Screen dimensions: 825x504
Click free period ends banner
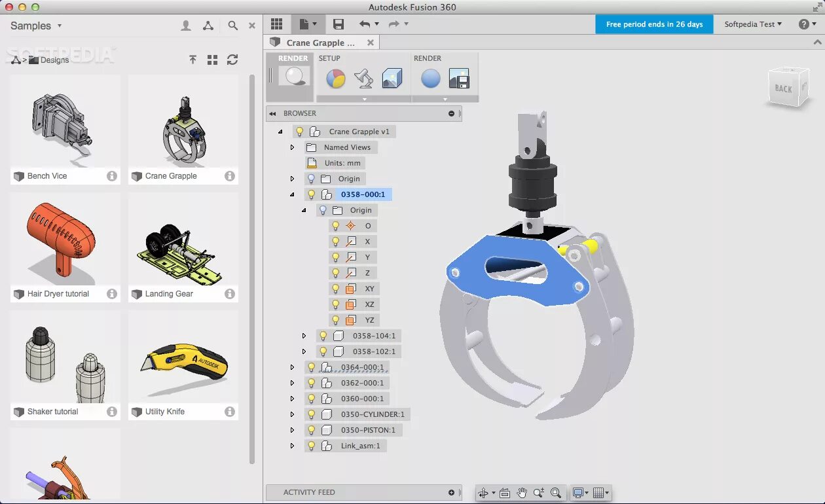654,24
